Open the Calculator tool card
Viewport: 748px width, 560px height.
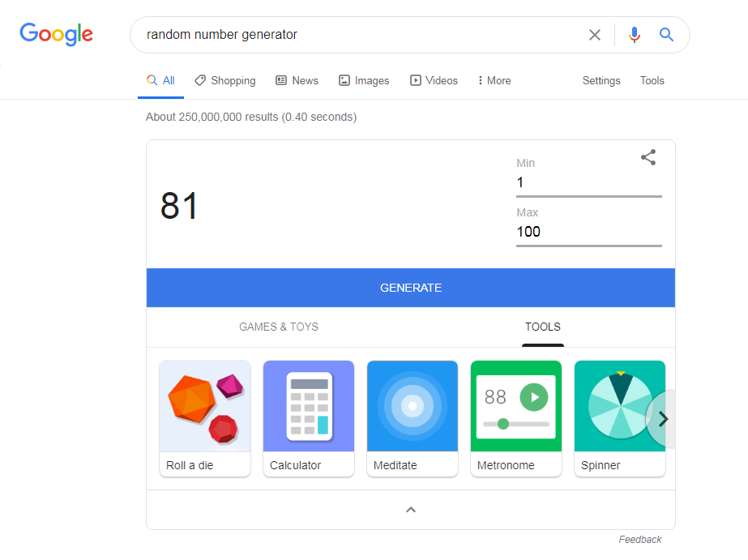(x=309, y=418)
